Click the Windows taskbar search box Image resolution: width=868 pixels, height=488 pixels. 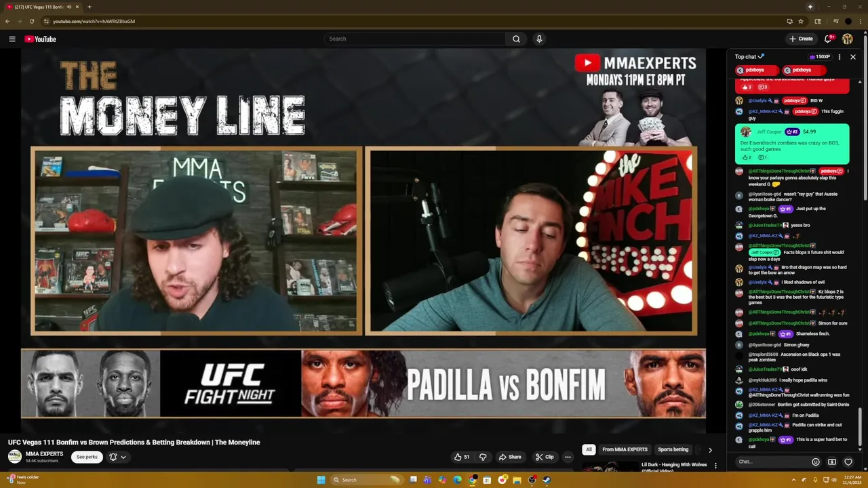coord(366,480)
